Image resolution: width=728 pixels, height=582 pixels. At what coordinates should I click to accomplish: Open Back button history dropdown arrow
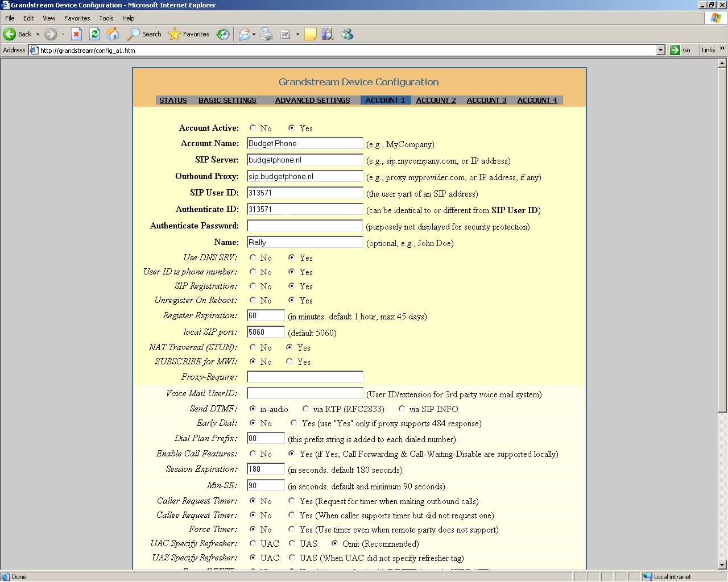tap(38, 34)
